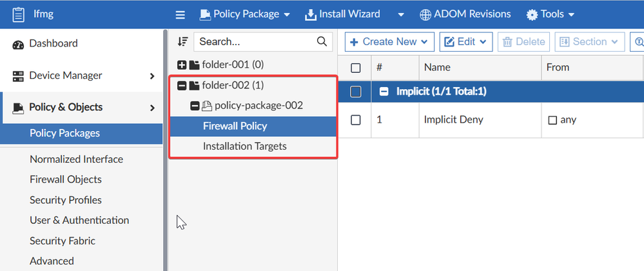Tick the select-all checkbox in table header
Screen dimensions: 644x271
coord(356,67)
